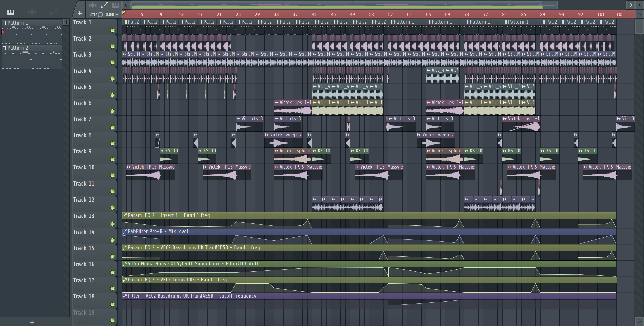Add a new pattern with the bottom plus
Image resolution: width=644 pixels, height=326 pixels.
click(32, 322)
